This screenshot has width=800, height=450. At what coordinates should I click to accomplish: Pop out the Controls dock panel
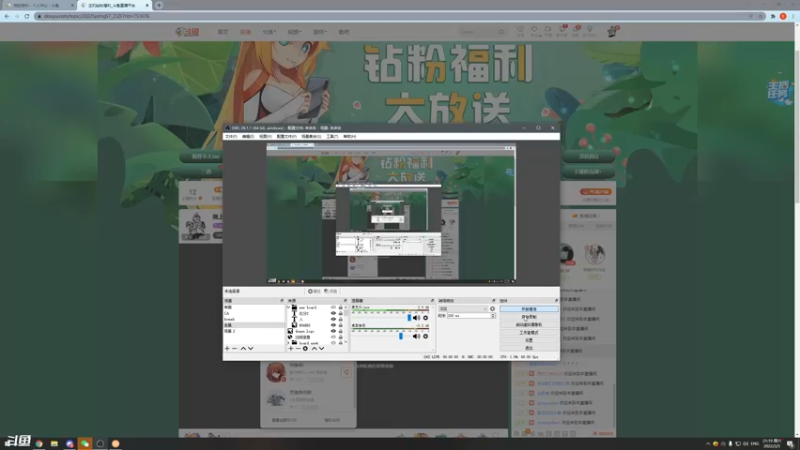(x=557, y=301)
